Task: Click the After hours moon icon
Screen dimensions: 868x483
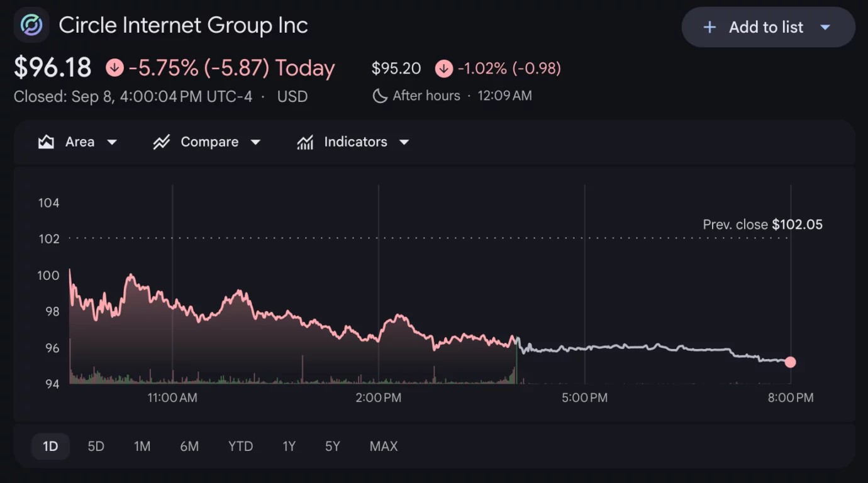Action: click(380, 96)
